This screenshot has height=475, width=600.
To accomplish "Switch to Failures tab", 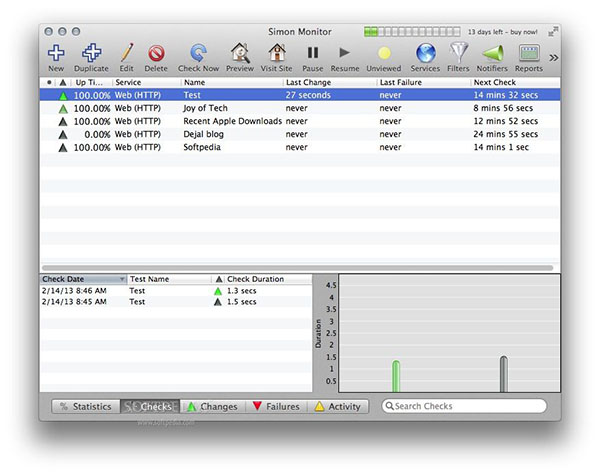I will [x=276, y=406].
